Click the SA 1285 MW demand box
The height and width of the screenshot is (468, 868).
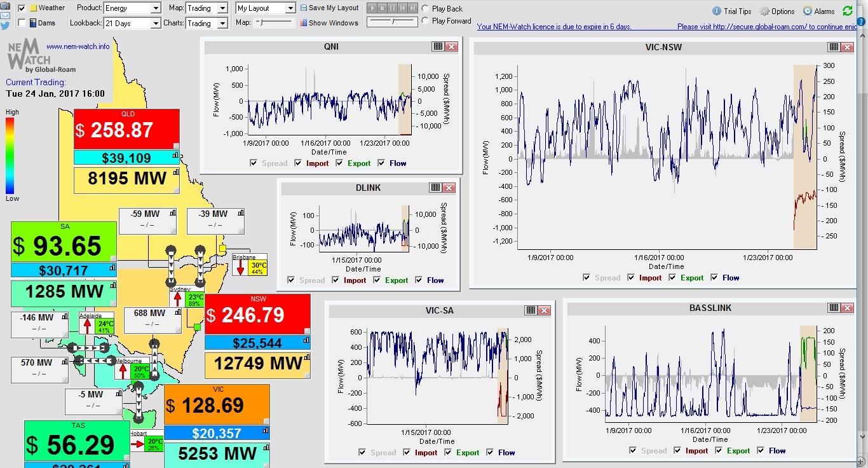pyautogui.click(x=64, y=293)
